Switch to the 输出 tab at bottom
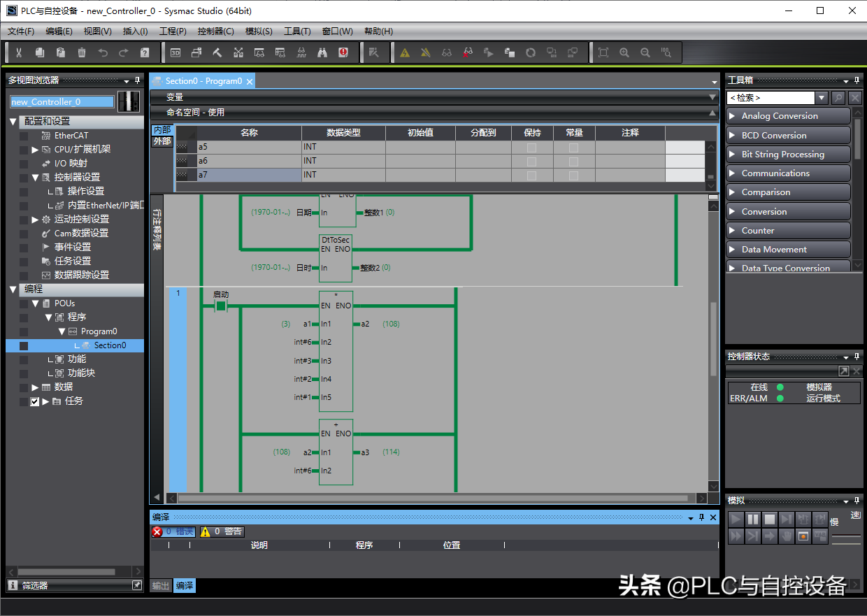This screenshot has height=616, width=867. (x=161, y=586)
